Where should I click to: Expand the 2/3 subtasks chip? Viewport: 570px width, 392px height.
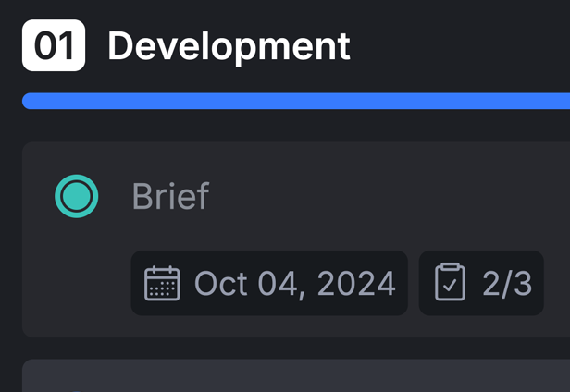point(481,283)
